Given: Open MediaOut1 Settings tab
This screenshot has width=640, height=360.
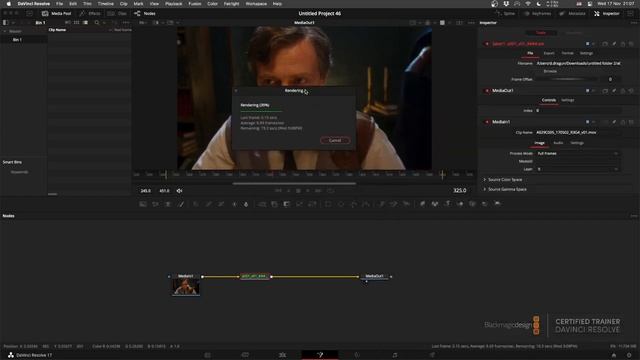Looking at the screenshot, I should (567, 100).
